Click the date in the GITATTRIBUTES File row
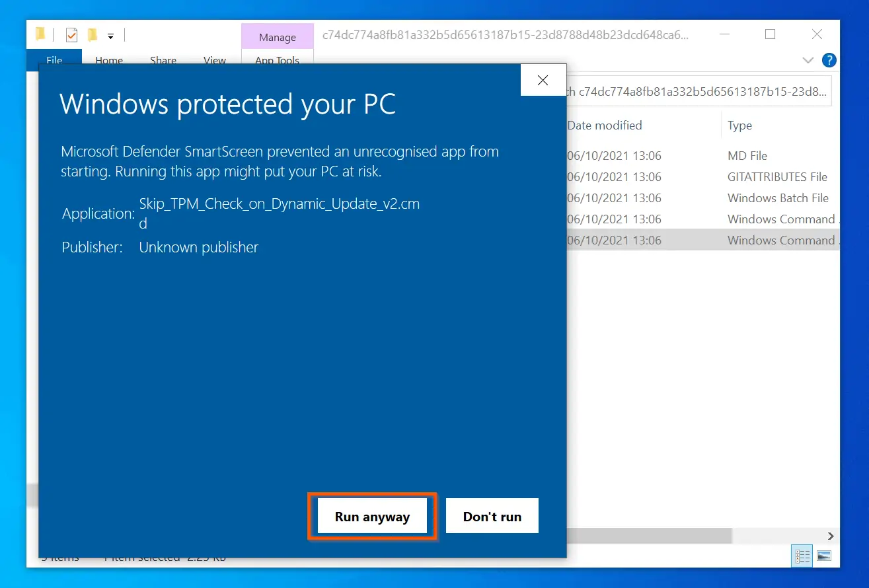This screenshot has height=588, width=869. click(615, 177)
